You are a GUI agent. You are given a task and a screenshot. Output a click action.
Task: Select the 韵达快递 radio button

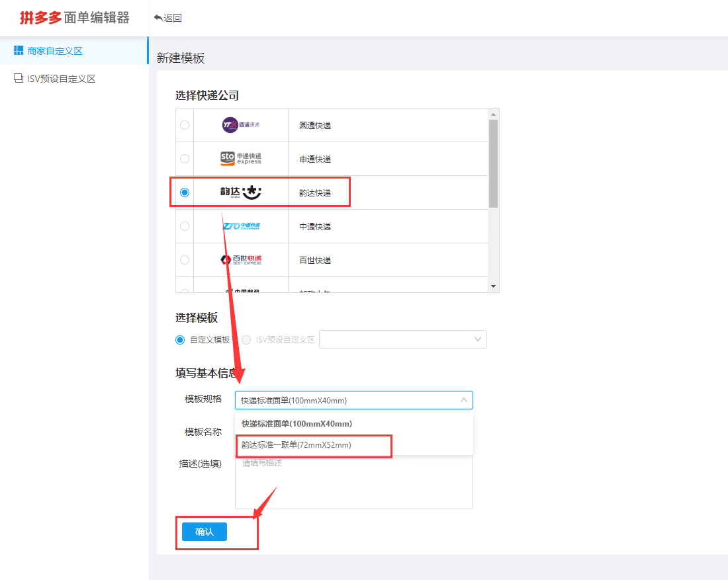point(185,192)
